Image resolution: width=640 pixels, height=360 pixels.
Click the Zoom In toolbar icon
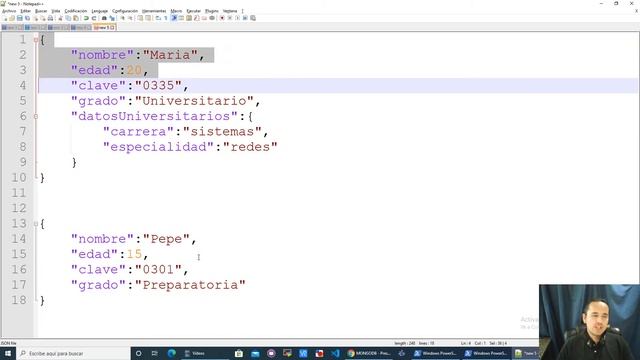122,18
